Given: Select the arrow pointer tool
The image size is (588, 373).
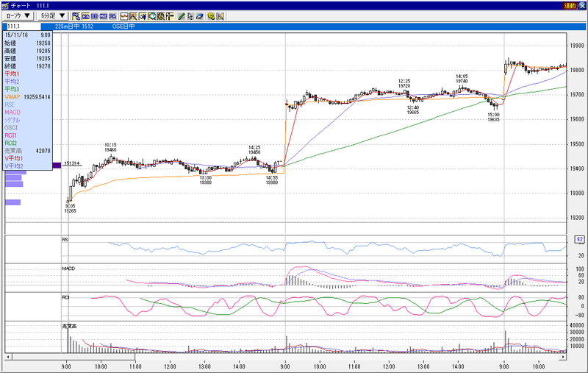Looking at the screenshot, I should coord(190,16).
